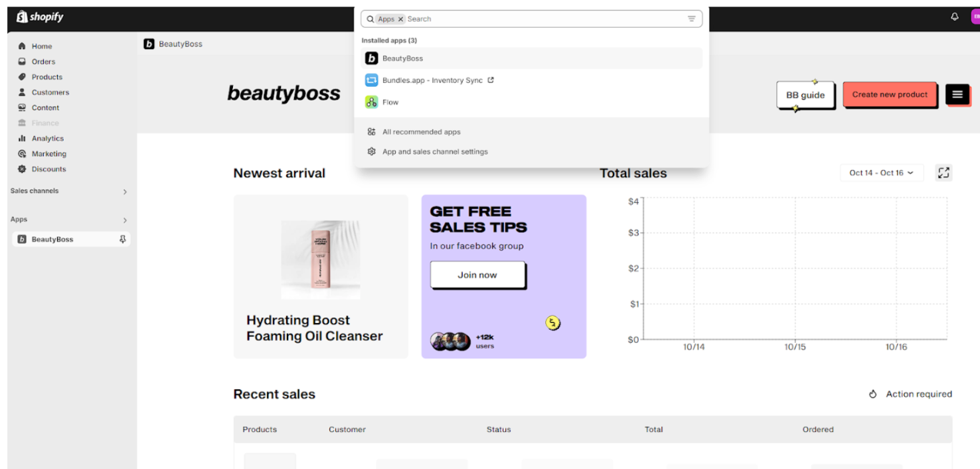Screen dimensions: 980x469
Task: Click the Join now button
Action: (477, 275)
